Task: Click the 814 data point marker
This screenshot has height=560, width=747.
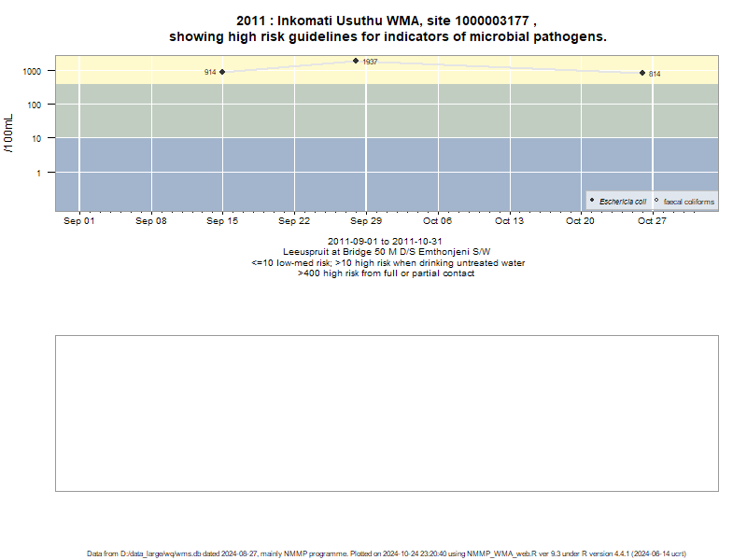Action: pos(642,73)
